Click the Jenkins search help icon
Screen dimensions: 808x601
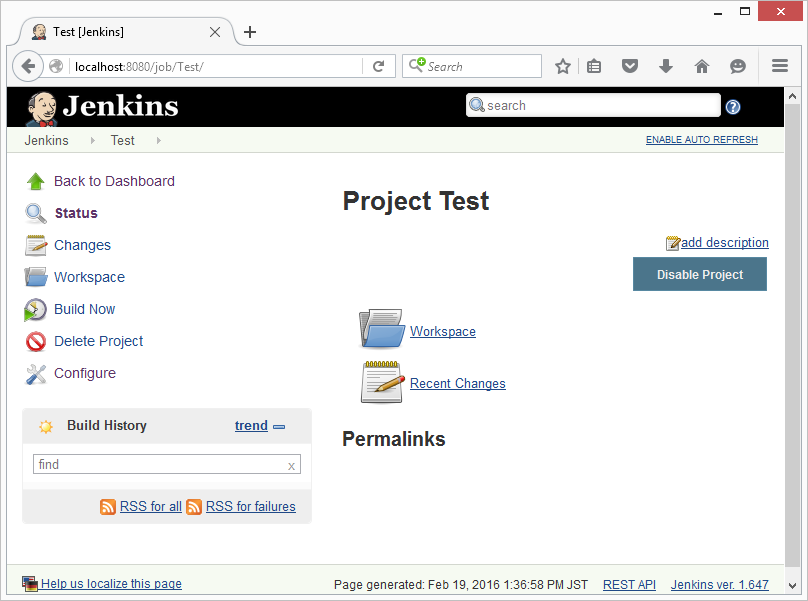tap(733, 107)
